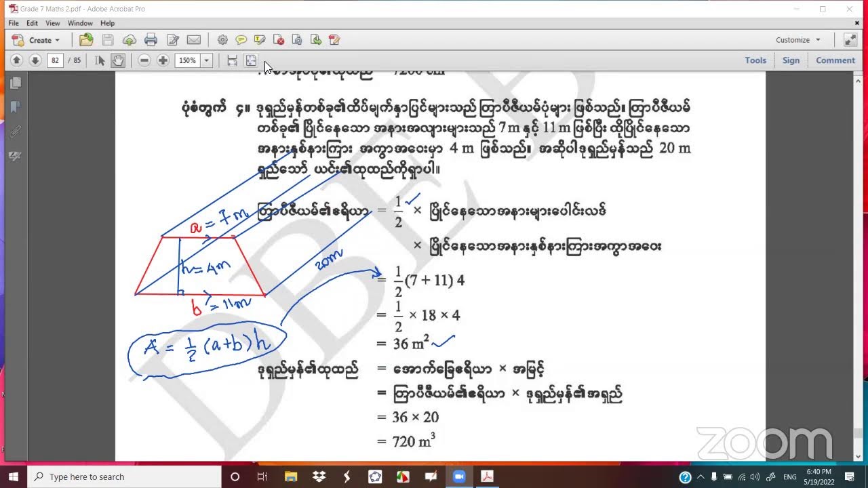868x488 pixels.
Task: Show the Attachments paperclip panel
Action: point(16,131)
